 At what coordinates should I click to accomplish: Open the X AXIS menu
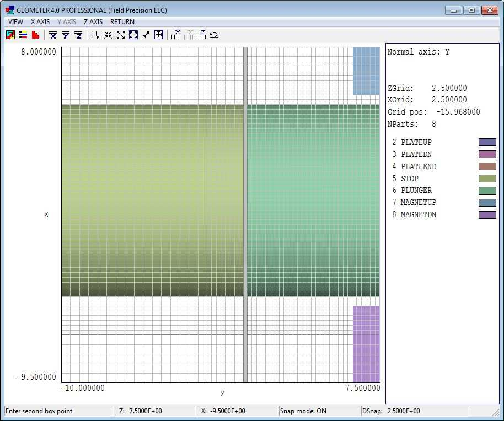coord(40,22)
